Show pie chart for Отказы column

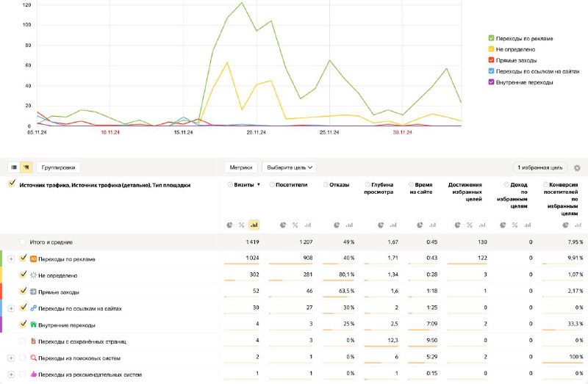[336, 225]
